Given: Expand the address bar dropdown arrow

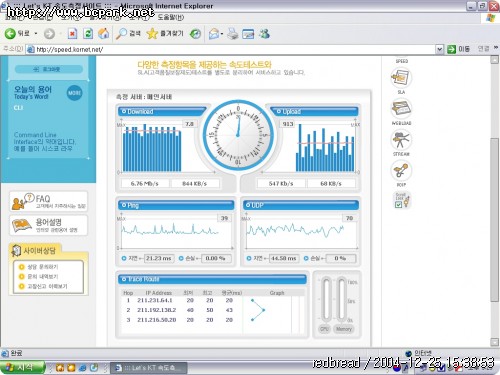Looking at the screenshot, I should click(440, 49).
